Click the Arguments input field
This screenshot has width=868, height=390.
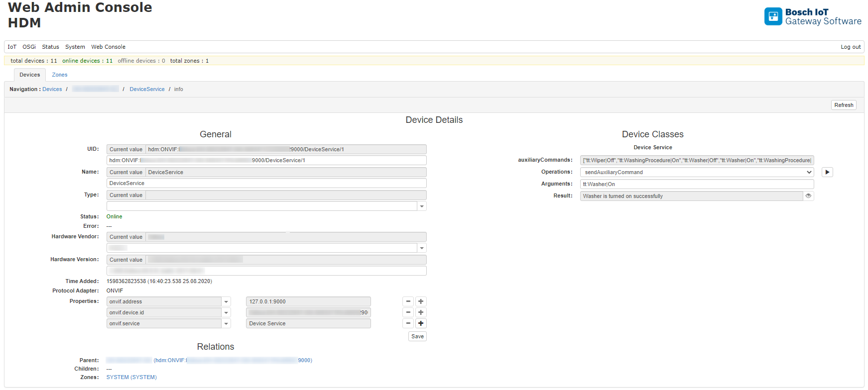[x=697, y=184]
